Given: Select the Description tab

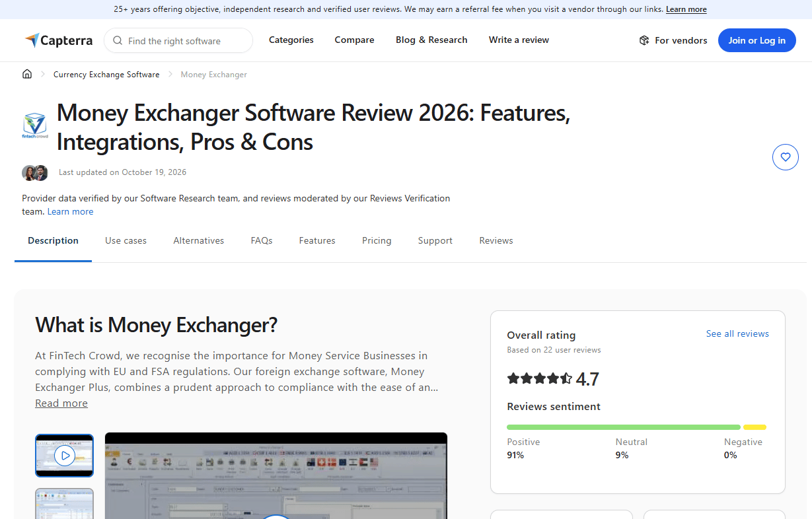Looking at the screenshot, I should tap(53, 241).
